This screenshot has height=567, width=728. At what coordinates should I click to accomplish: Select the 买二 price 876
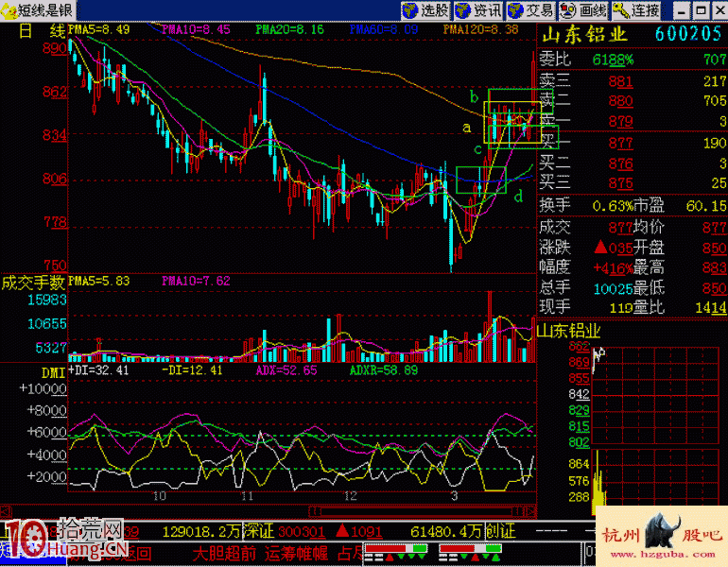pos(621,163)
